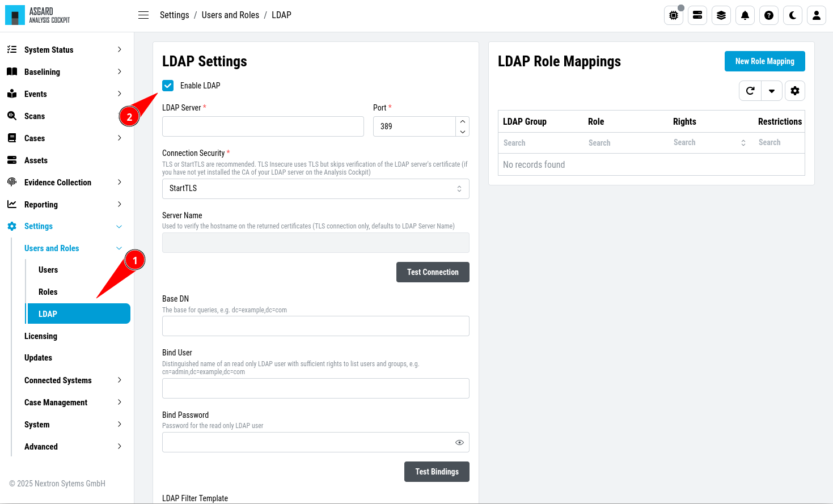Click the Restrictions search filter
Image resolution: width=833 pixels, height=504 pixels.
[x=780, y=143]
